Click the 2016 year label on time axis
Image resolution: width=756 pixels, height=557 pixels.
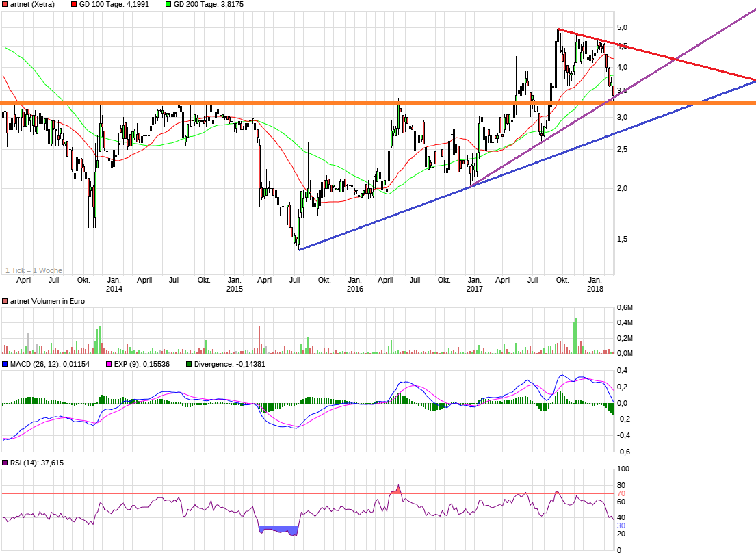(354, 289)
